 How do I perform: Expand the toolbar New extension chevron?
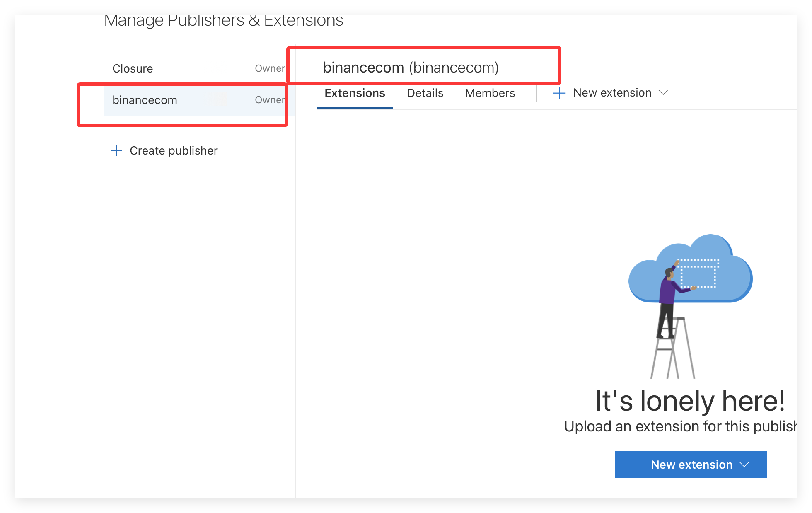[663, 92]
